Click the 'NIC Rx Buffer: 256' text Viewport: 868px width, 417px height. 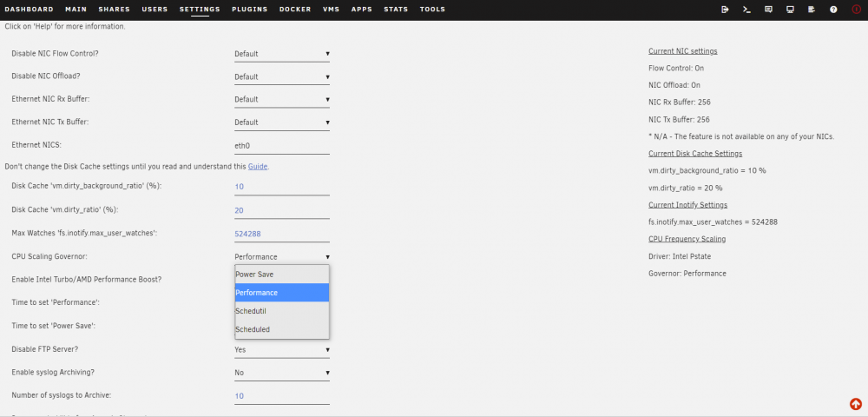(x=680, y=103)
